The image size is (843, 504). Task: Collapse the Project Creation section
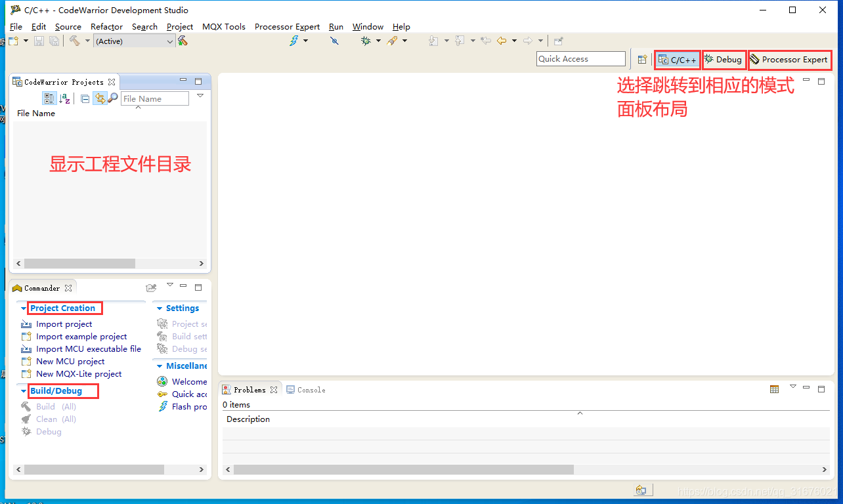pos(24,308)
